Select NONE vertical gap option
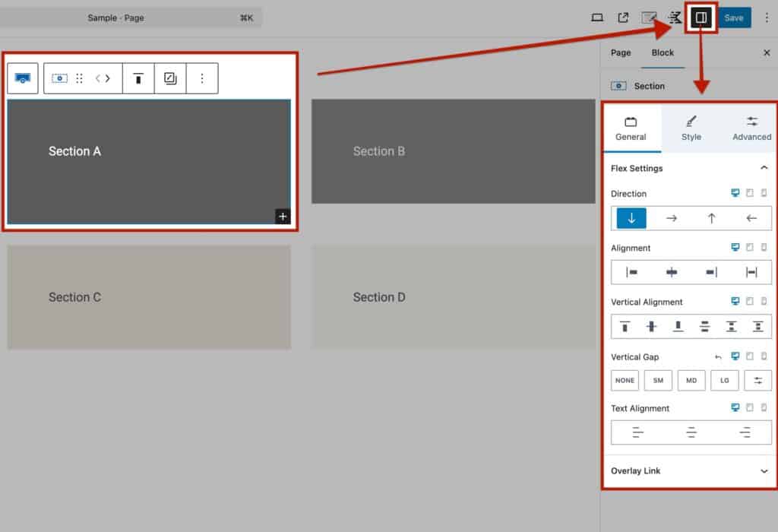Screen dimensions: 778x532 (x=625, y=381)
